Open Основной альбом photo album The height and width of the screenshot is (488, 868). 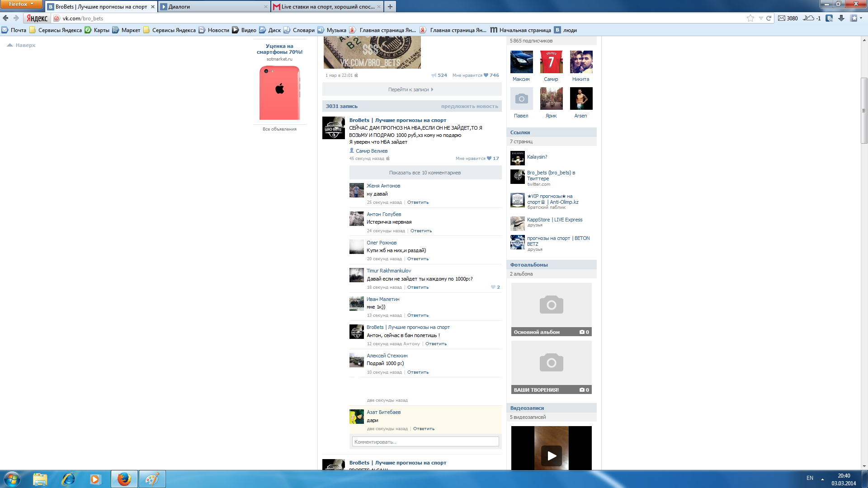coord(552,310)
